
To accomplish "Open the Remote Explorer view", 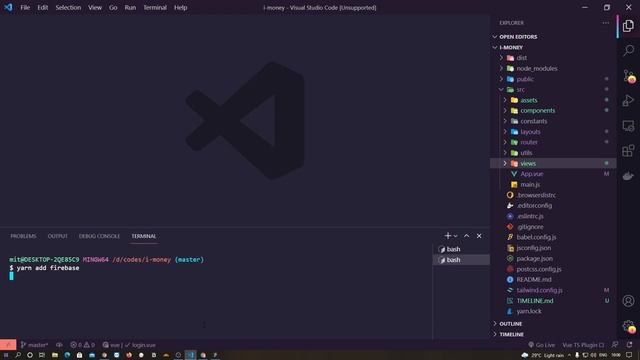I will point(628,126).
